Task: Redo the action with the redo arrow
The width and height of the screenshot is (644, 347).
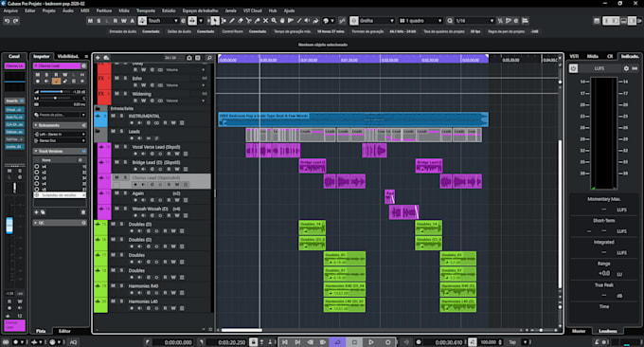Action: [15, 21]
